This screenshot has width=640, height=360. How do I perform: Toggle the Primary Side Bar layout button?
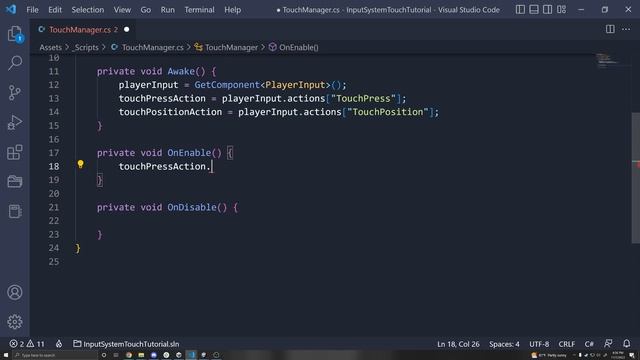pos(520,9)
